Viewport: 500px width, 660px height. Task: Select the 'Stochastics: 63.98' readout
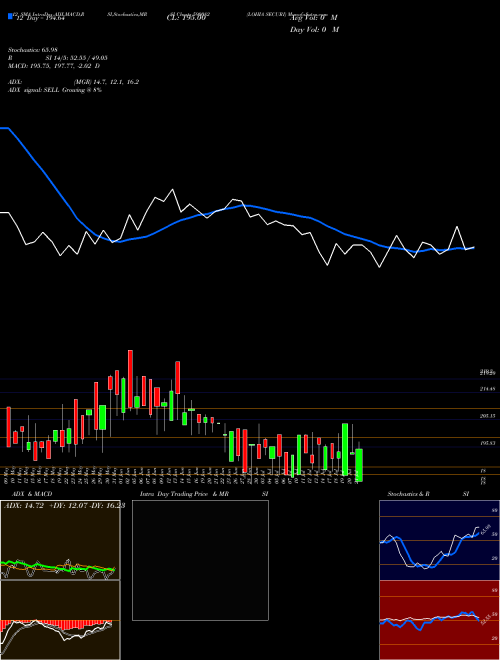click(32, 50)
